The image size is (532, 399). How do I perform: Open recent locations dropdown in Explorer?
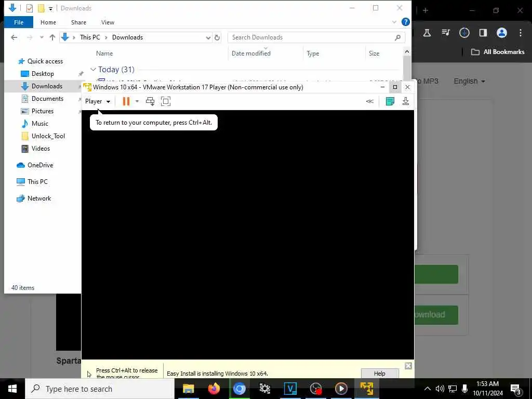pyautogui.click(x=42, y=37)
